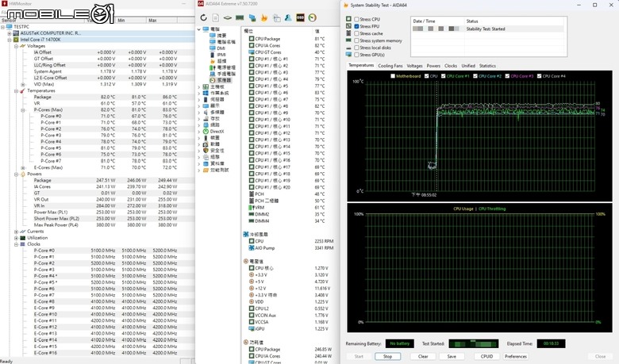Enable the Stress cache checkbox
Viewport: 619px width, 364px height.
pos(356,33)
